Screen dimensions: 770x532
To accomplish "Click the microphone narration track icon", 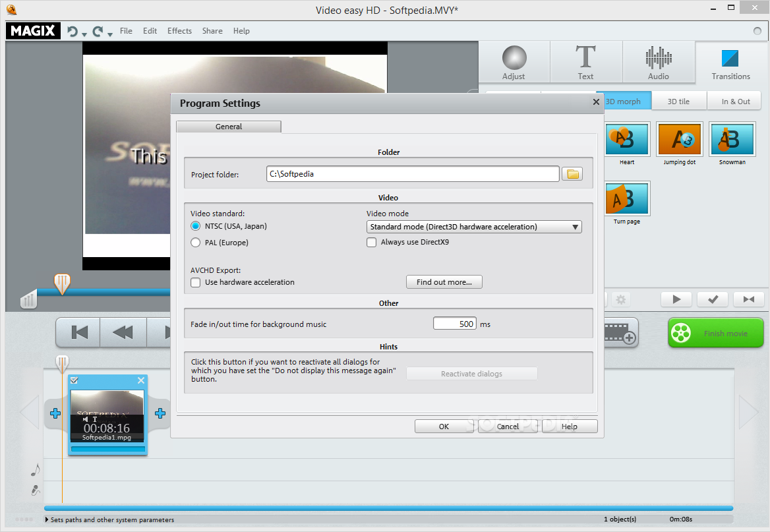I will click(x=35, y=490).
